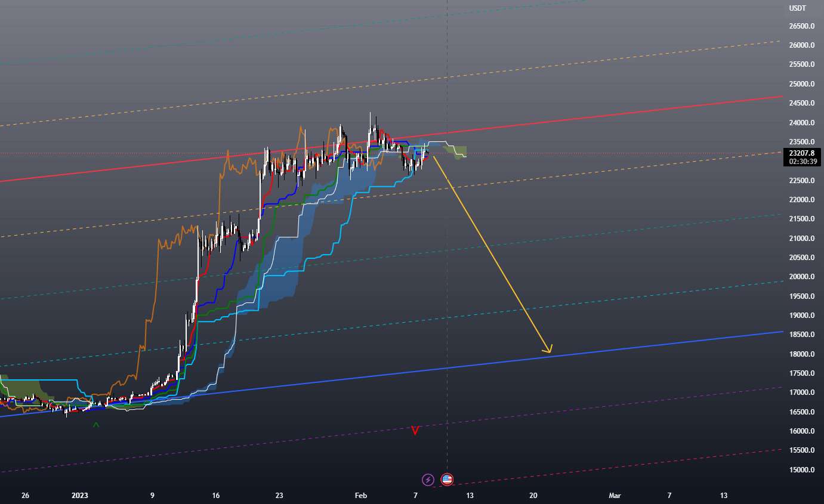Click the 26500.0 price scale label
Viewport: 824px width, 504px height.
pos(801,26)
